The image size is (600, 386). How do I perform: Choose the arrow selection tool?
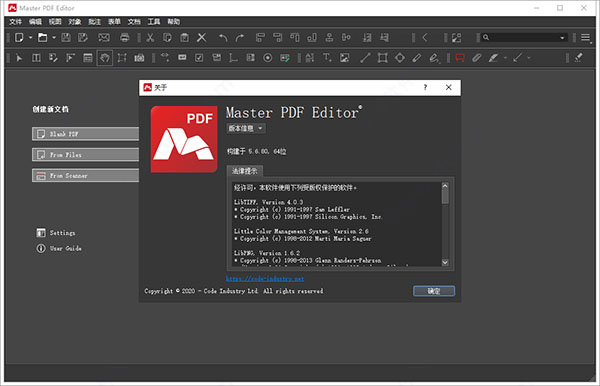(x=19, y=58)
